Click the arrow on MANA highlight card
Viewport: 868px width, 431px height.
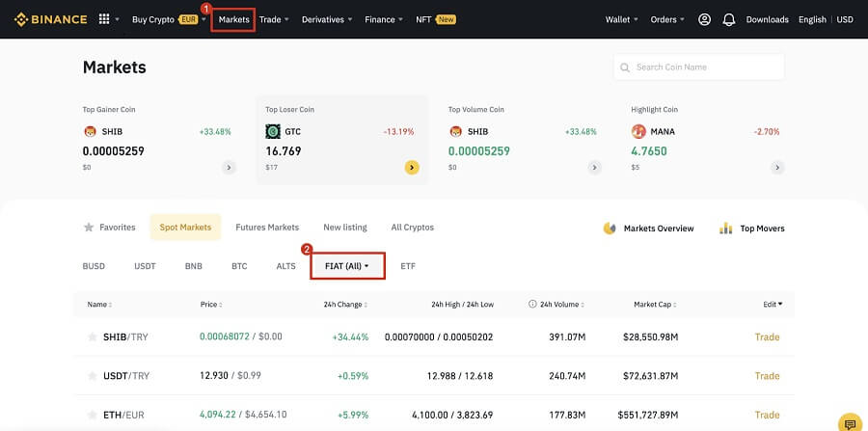click(777, 167)
